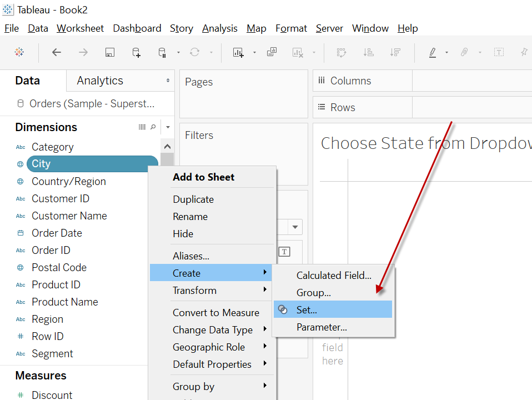Click the Pause Auto Updates icon
Viewport: 532px width, 400px height.
[x=162, y=53]
